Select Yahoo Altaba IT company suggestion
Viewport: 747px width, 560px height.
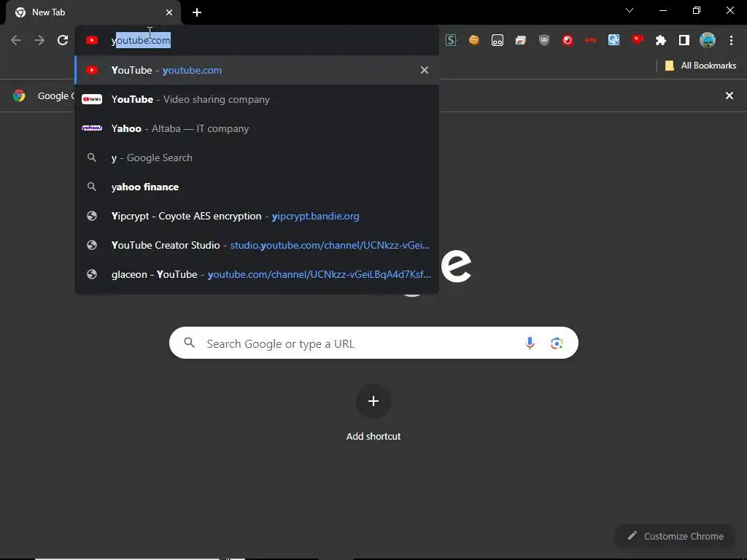[257, 128]
